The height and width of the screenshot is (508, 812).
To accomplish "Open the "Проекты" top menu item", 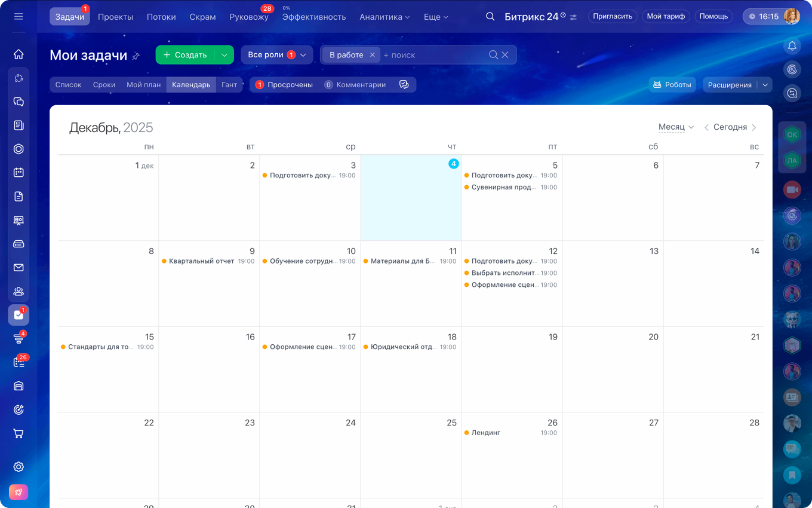I will pos(115,17).
